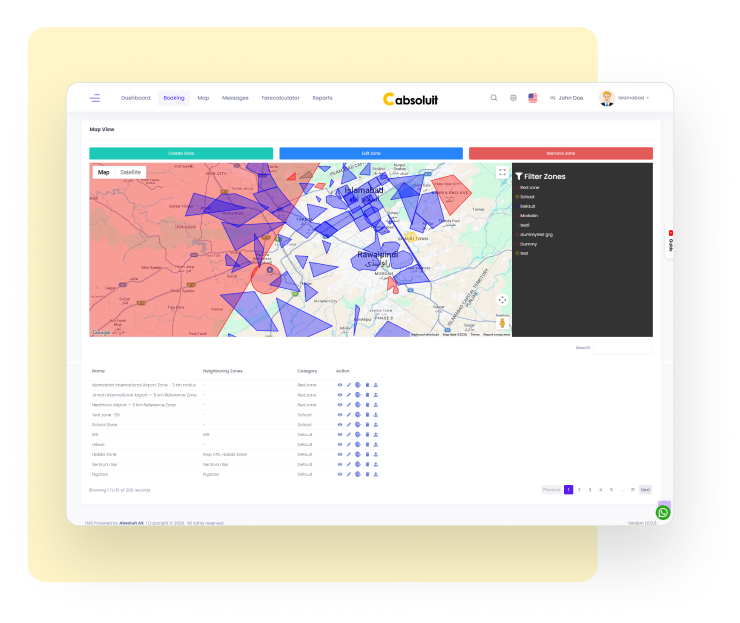The width and height of the screenshot is (740, 623).
Task: Open the Guide side tab
Action: [670, 241]
